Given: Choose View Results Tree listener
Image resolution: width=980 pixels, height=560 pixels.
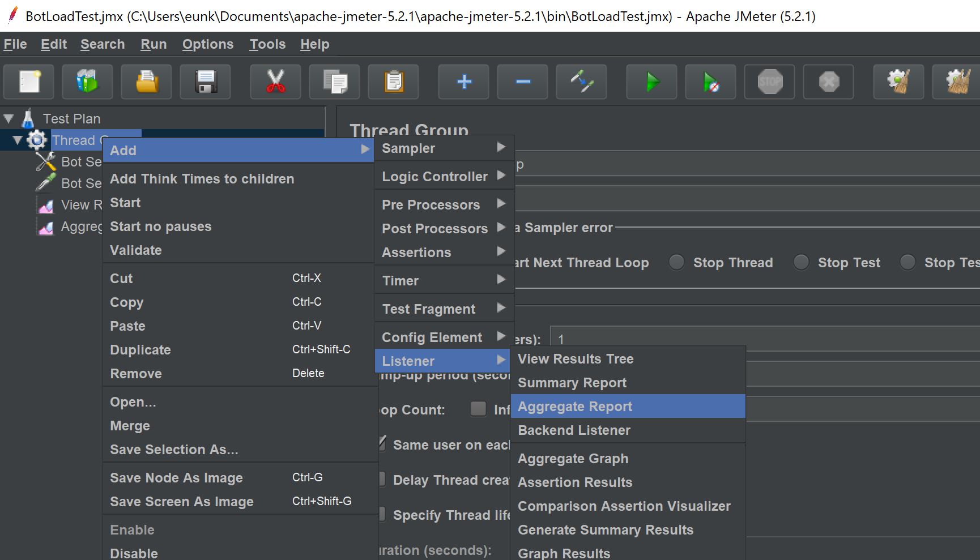Looking at the screenshot, I should (628, 358).
